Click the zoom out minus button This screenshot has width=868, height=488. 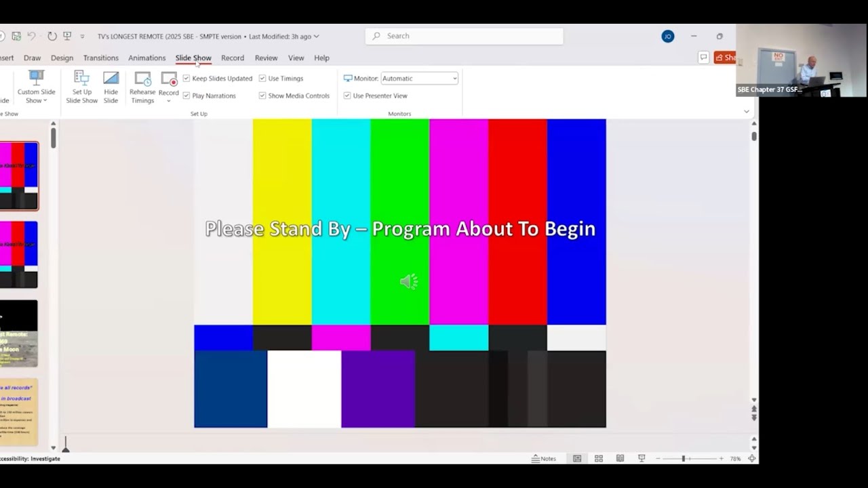(x=658, y=459)
